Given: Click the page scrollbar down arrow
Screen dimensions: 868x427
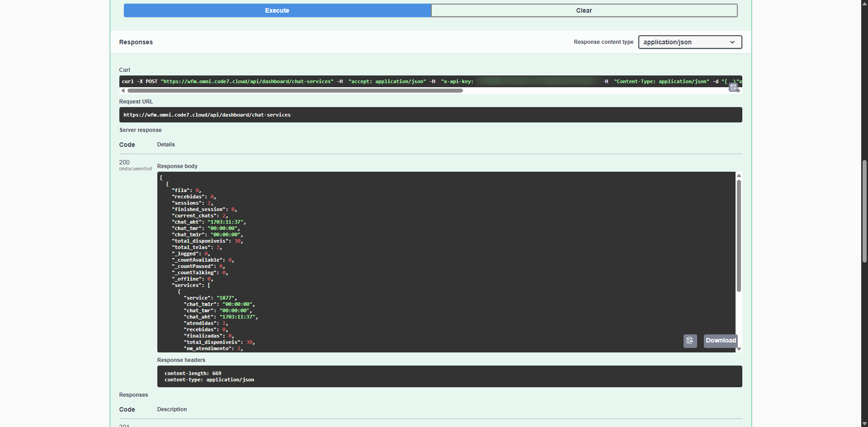Looking at the screenshot, I should pyautogui.click(x=864, y=423).
